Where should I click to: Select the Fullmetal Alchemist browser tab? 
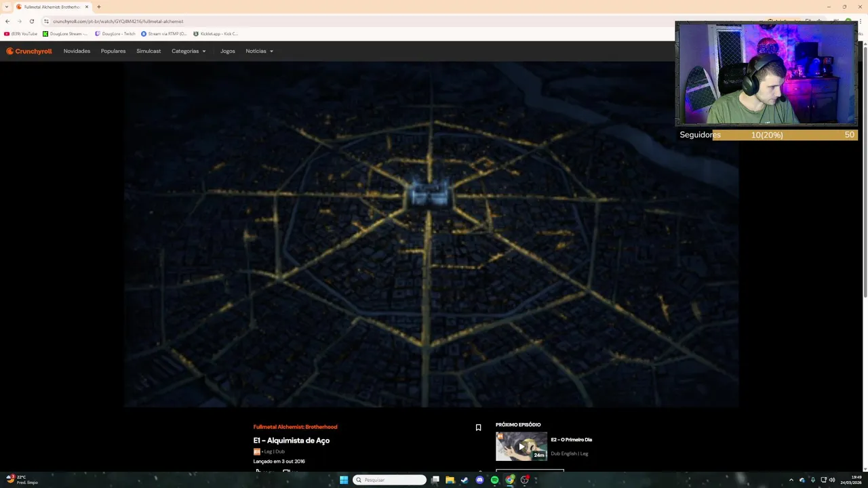point(52,7)
